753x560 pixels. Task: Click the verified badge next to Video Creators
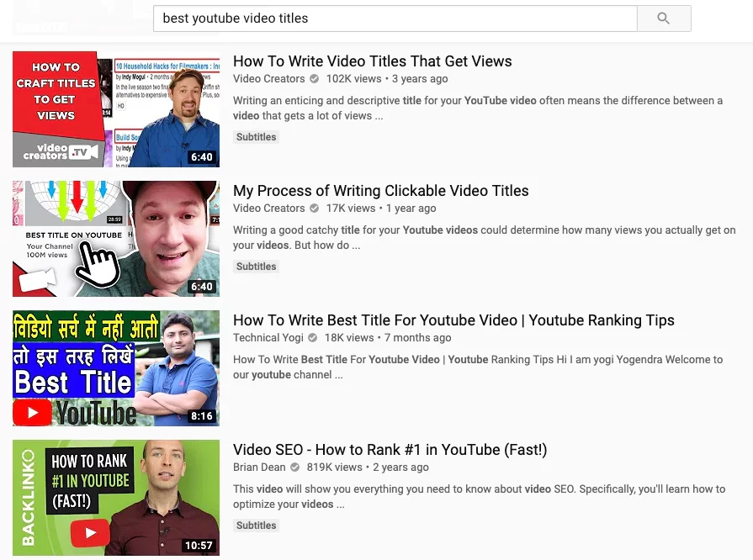(313, 78)
